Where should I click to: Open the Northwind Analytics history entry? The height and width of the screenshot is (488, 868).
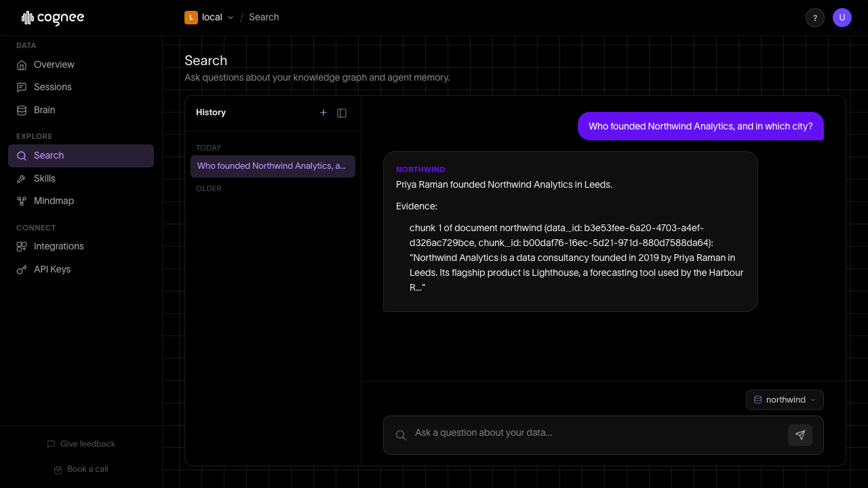coord(273,166)
